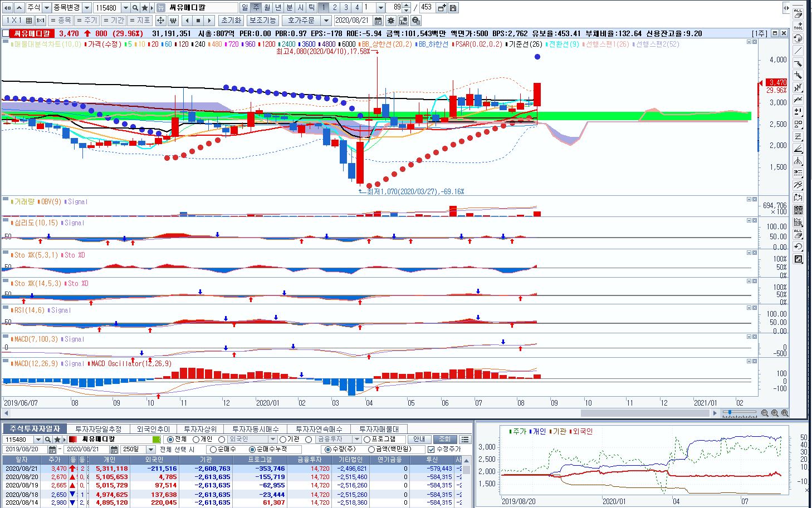Viewport: 812px width, 508px height.
Task: Uncheck the 수정주가 checkbox
Action: [431, 449]
